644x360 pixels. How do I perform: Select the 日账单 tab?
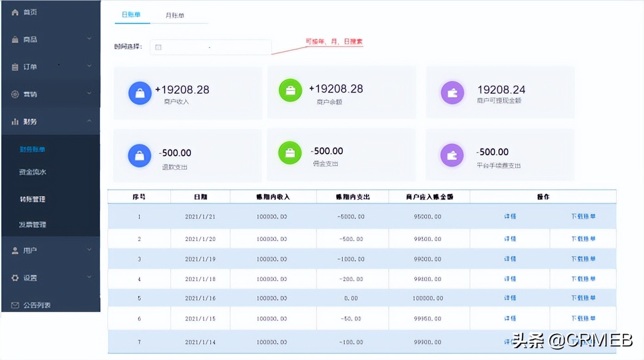[132, 14]
